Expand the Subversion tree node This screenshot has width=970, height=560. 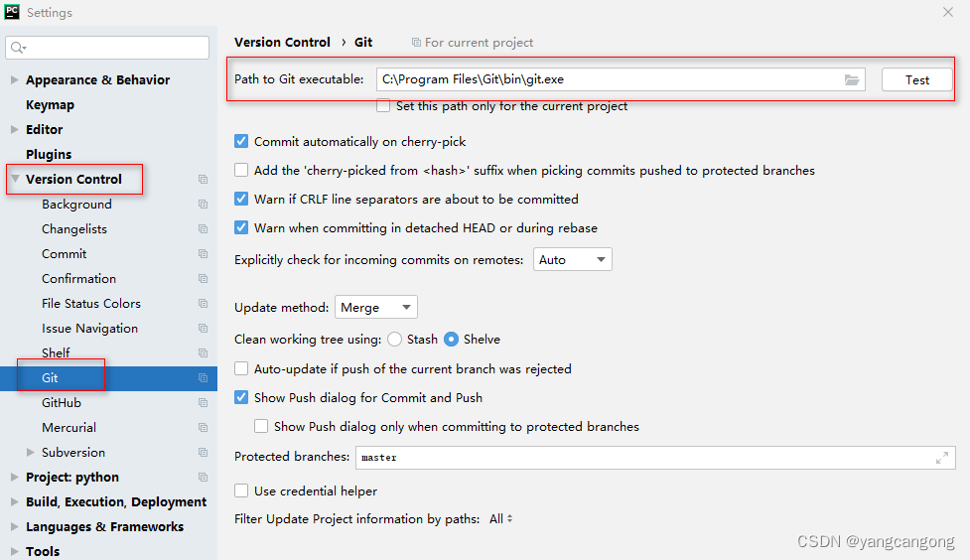[x=31, y=453]
